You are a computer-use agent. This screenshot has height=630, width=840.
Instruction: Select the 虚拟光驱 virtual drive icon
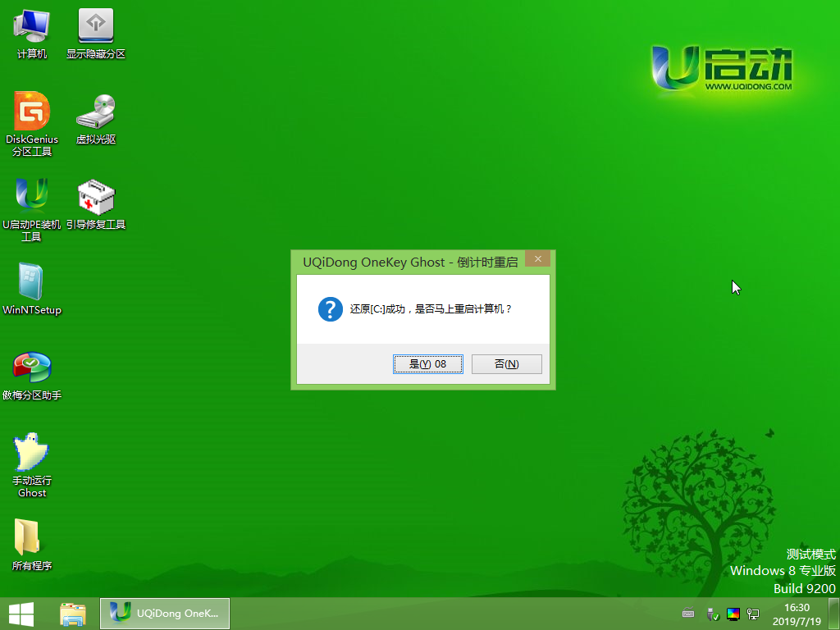coord(96,119)
